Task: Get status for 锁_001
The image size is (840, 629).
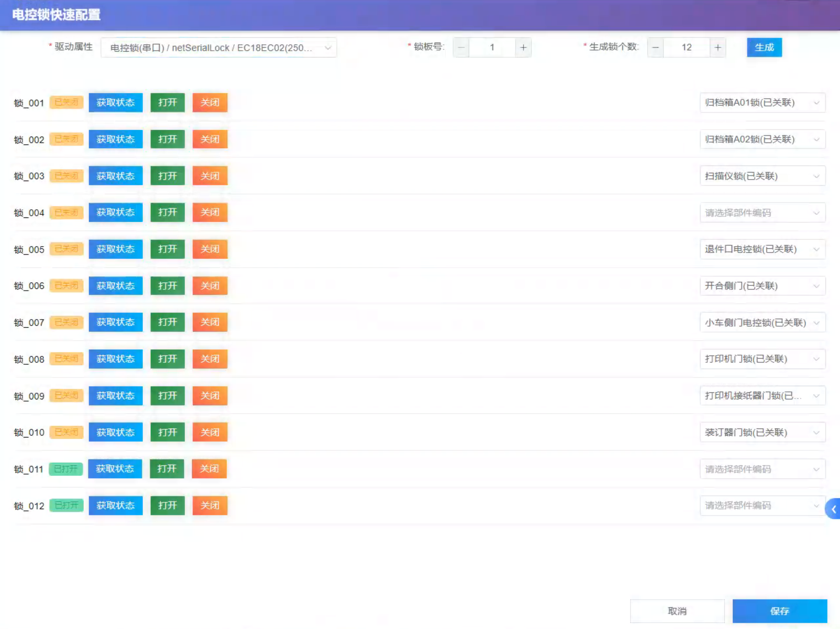Action: pyautogui.click(x=116, y=102)
